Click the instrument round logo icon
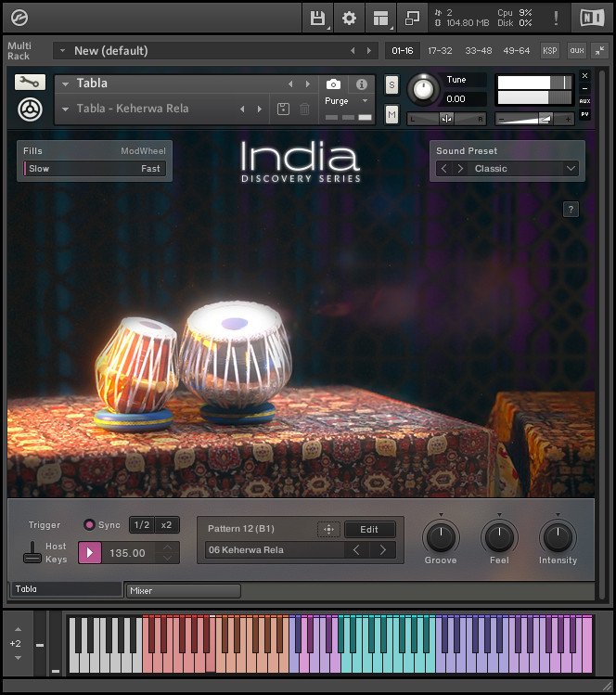Image resolution: width=616 pixels, height=695 pixels. point(30,109)
